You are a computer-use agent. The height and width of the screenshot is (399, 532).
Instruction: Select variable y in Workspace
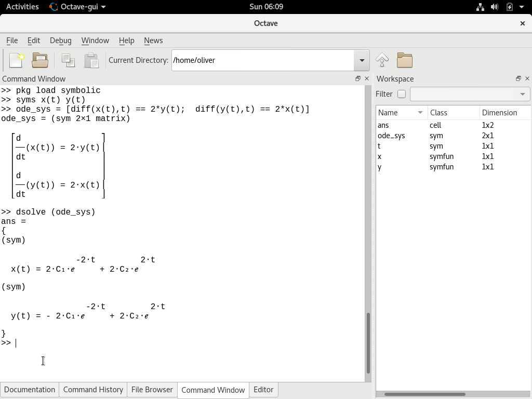pyautogui.click(x=379, y=167)
